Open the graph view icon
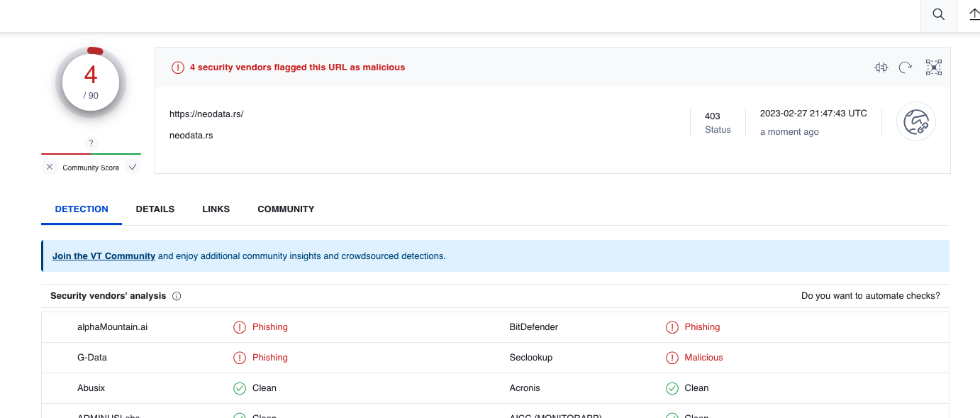The width and height of the screenshot is (980, 418). click(934, 67)
